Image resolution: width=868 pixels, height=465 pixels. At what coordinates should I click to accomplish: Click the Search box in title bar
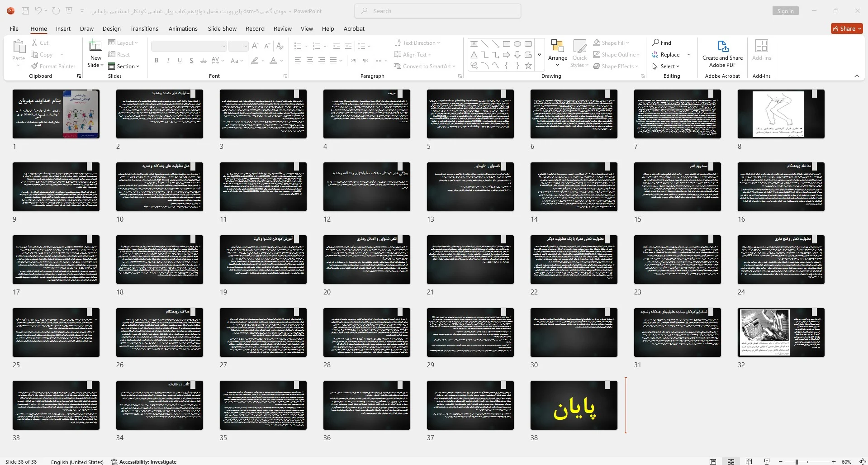click(438, 11)
